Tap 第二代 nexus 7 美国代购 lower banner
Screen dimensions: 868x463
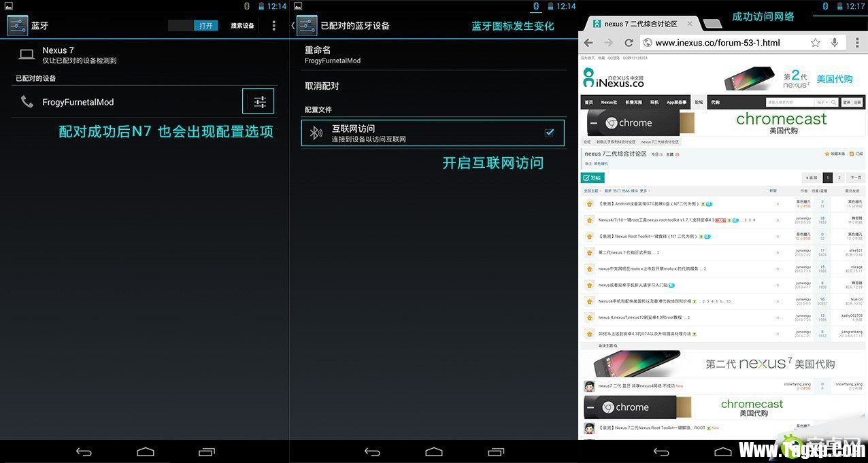click(722, 363)
